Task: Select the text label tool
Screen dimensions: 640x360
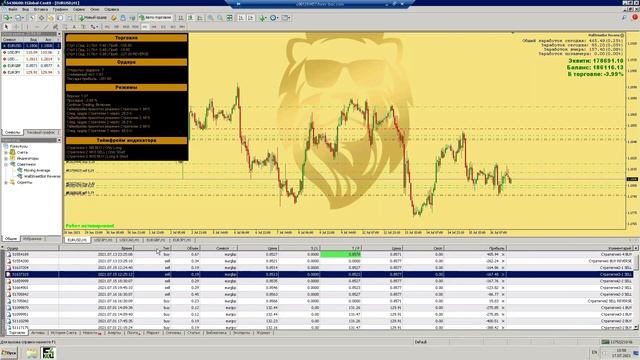Action: [83, 27]
